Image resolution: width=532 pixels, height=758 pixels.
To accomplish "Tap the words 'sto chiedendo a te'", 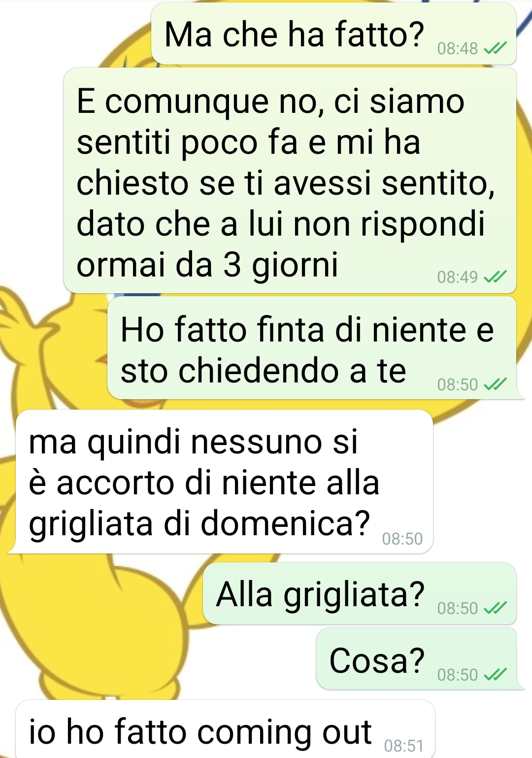I will [x=264, y=371].
